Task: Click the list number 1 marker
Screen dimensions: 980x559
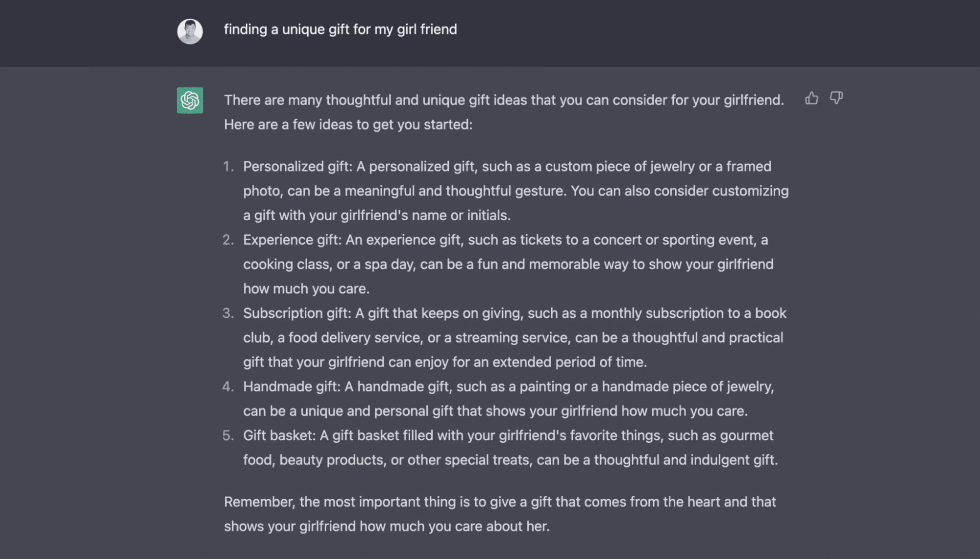Action: pyautogui.click(x=228, y=167)
